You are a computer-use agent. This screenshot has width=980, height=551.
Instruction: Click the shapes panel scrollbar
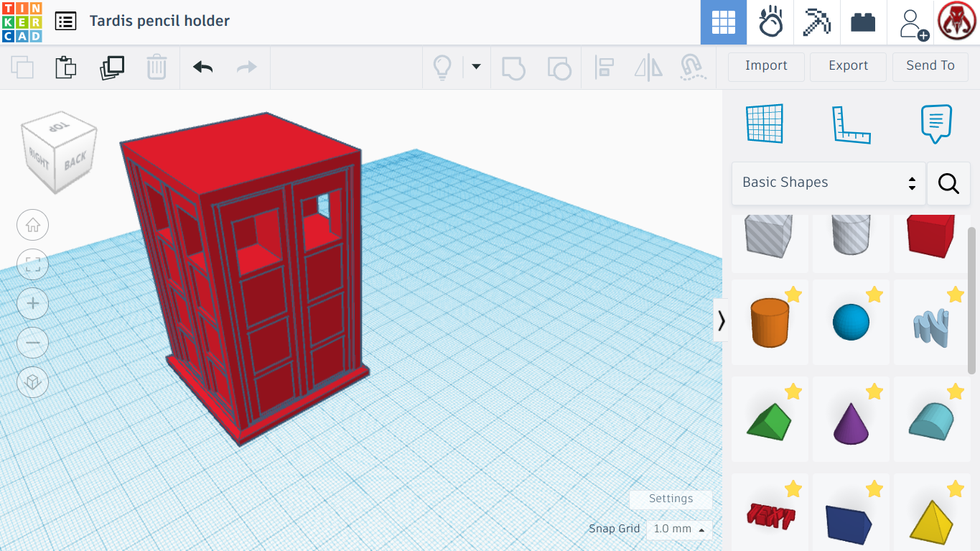[x=972, y=300]
